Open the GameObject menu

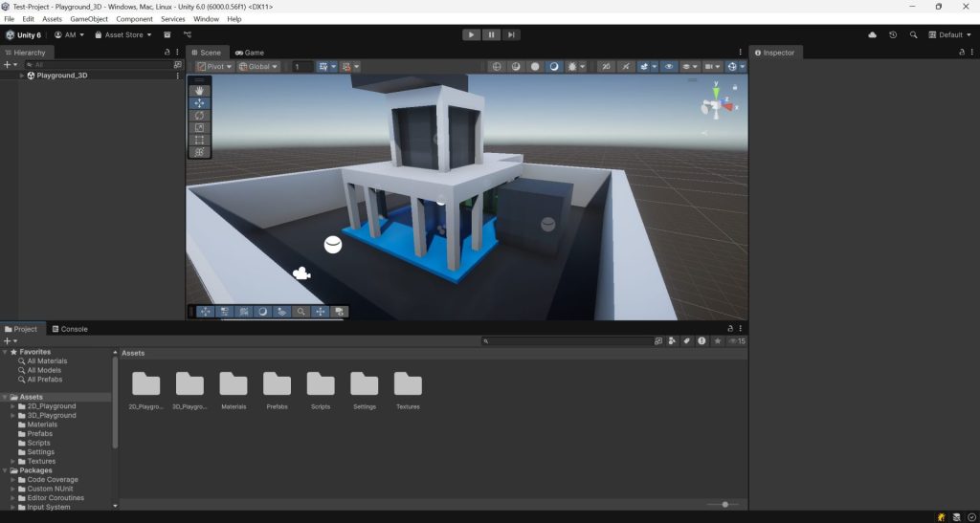(x=89, y=19)
